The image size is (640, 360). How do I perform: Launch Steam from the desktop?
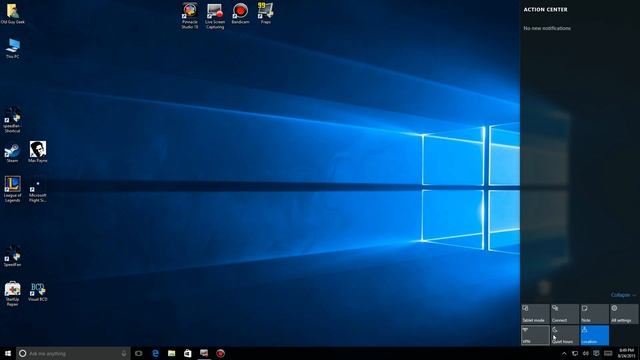(x=12, y=153)
